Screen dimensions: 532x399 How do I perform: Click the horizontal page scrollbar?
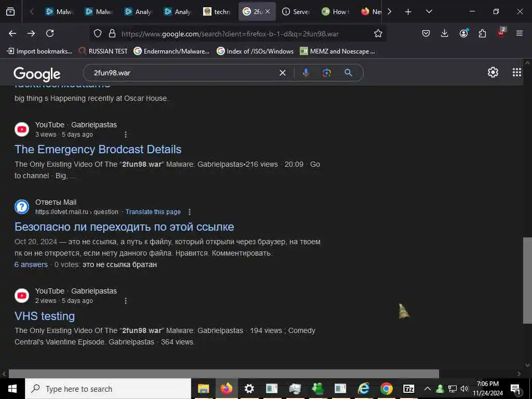(223, 374)
